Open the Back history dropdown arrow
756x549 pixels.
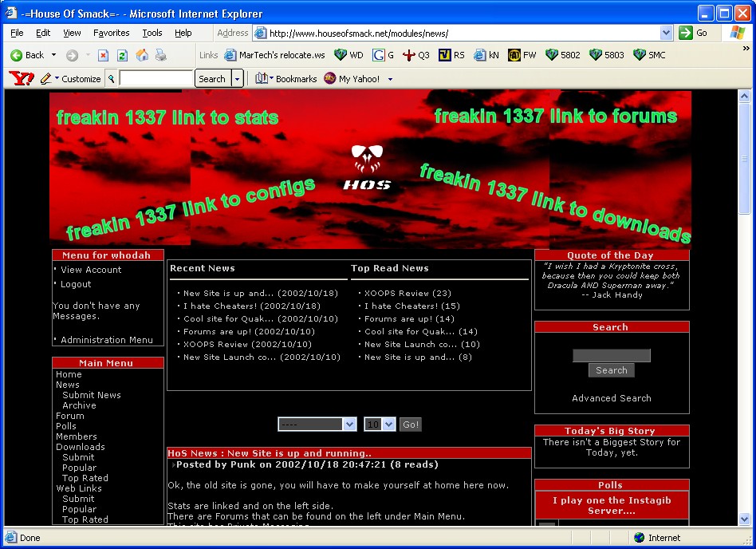pyautogui.click(x=53, y=56)
